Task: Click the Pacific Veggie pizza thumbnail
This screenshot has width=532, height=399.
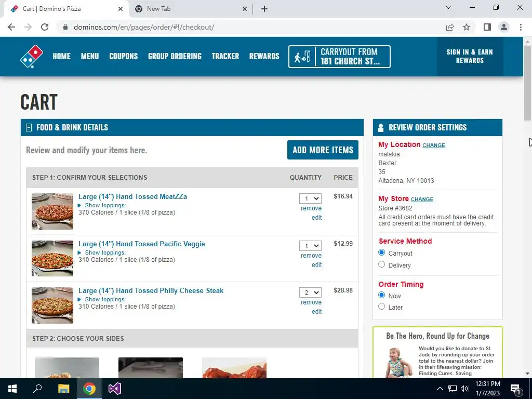Action: coord(52,259)
